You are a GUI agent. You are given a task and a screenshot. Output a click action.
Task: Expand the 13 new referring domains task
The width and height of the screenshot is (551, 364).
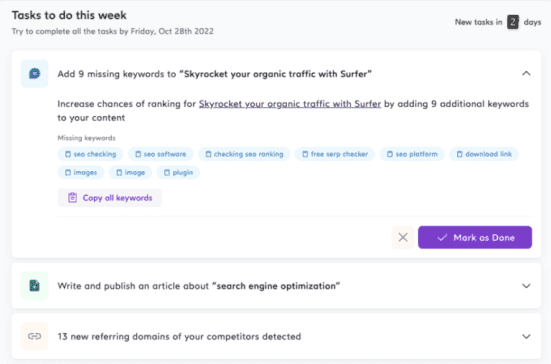pos(526,336)
